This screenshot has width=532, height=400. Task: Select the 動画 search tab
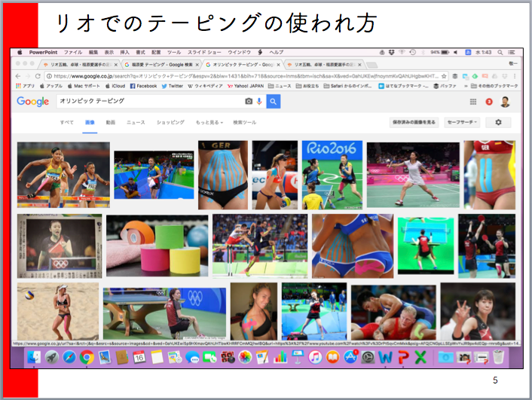(111, 123)
